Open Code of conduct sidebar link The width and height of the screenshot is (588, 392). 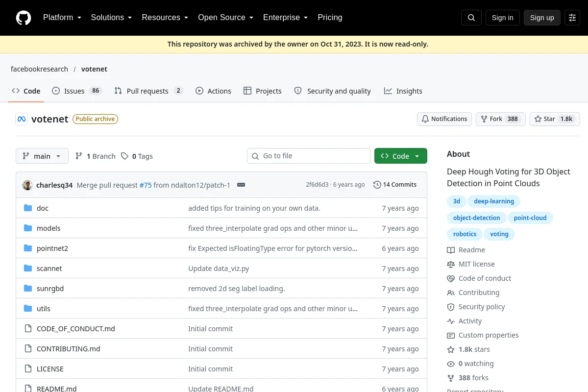pyautogui.click(x=479, y=278)
